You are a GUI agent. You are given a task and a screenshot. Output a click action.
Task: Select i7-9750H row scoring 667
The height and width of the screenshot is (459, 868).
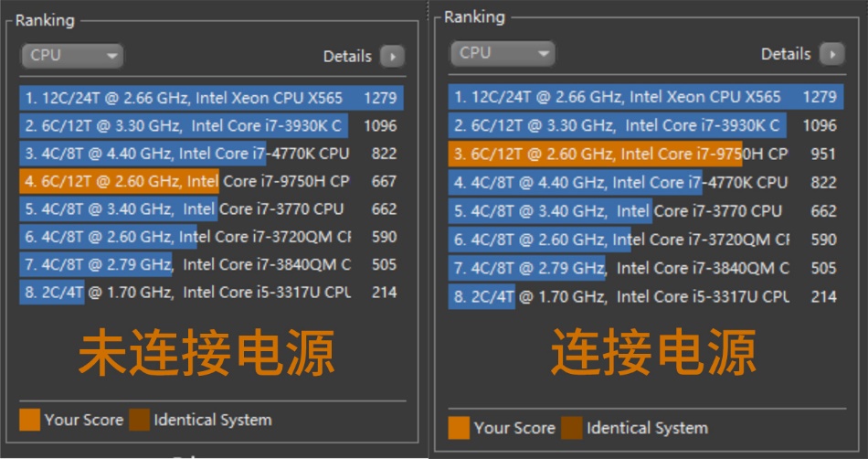[211, 181]
